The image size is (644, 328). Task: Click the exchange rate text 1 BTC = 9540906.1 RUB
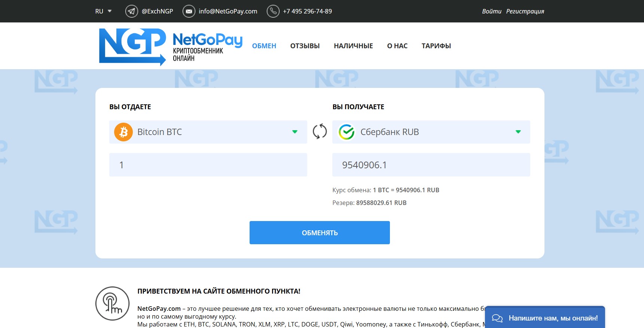406,190
